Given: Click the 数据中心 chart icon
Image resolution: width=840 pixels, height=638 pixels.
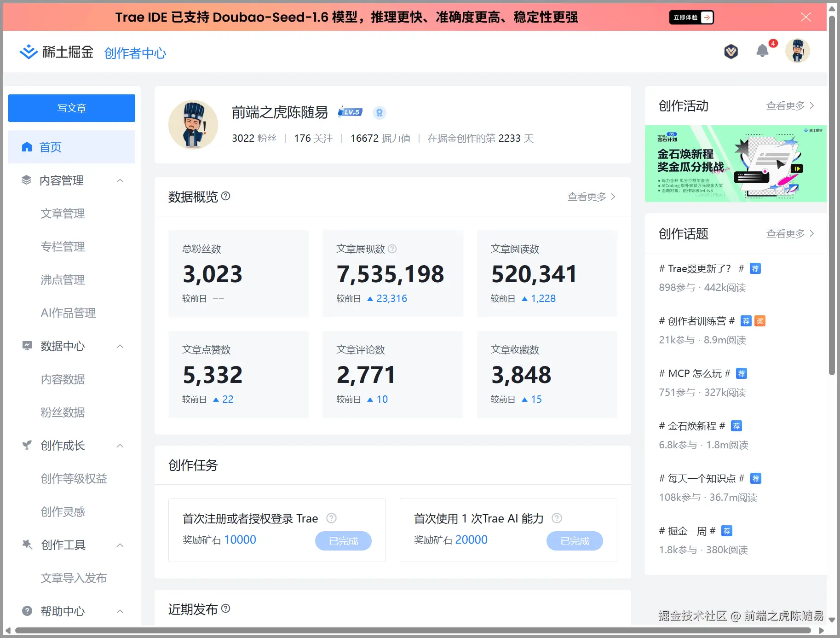Looking at the screenshot, I should coord(27,346).
